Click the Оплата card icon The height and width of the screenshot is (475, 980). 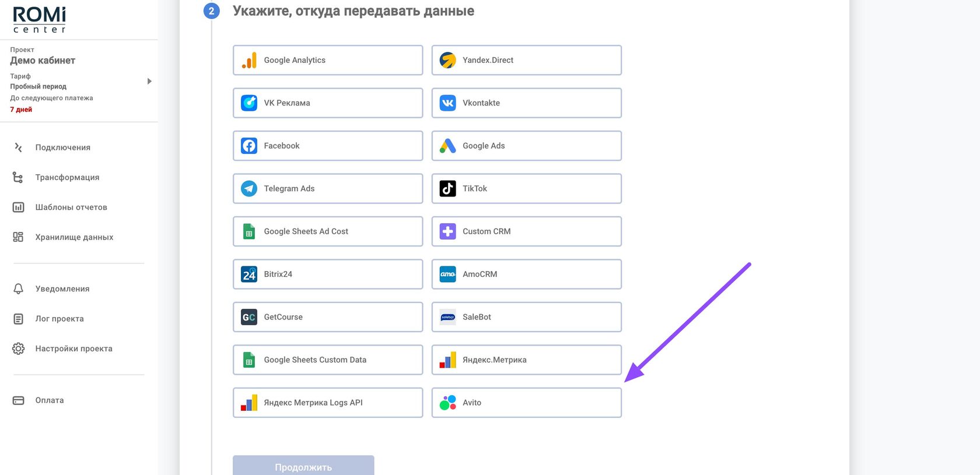tap(19, 400)
